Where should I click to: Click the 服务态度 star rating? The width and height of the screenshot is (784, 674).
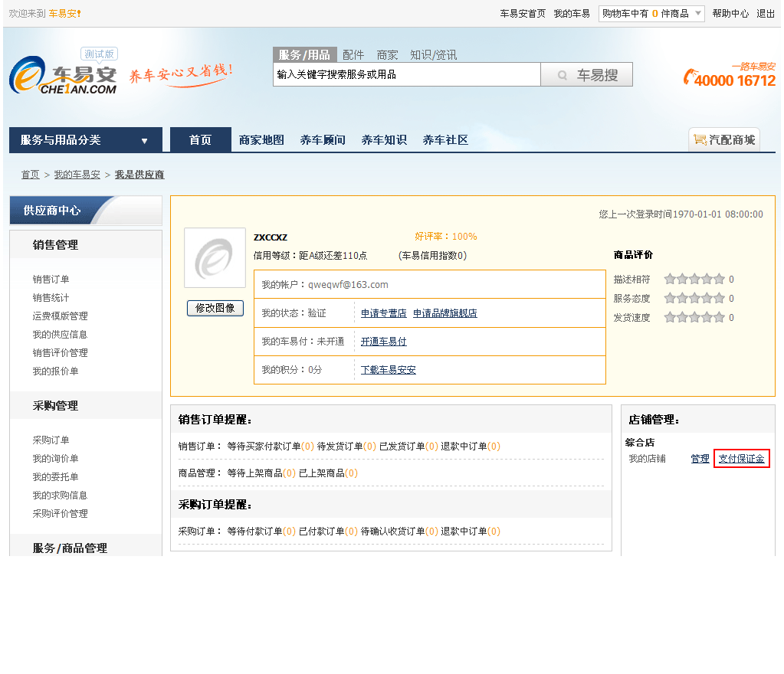pyautogui.click(x=694, y=298)
